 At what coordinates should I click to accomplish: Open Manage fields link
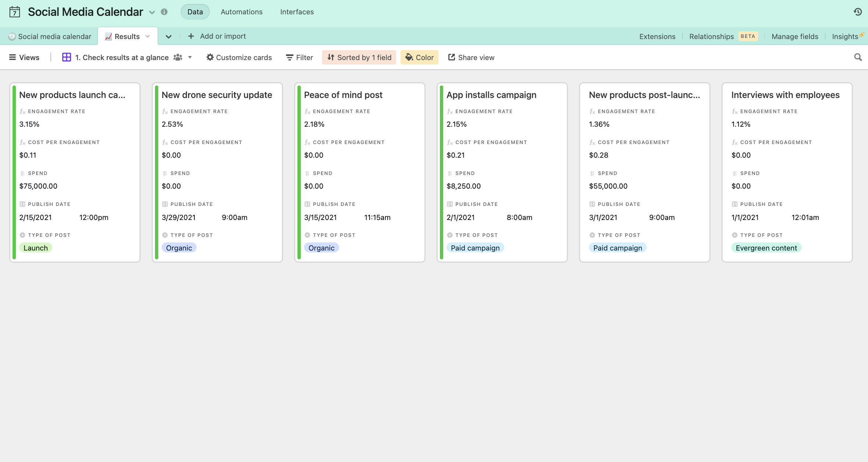click(x=795, y=36)
